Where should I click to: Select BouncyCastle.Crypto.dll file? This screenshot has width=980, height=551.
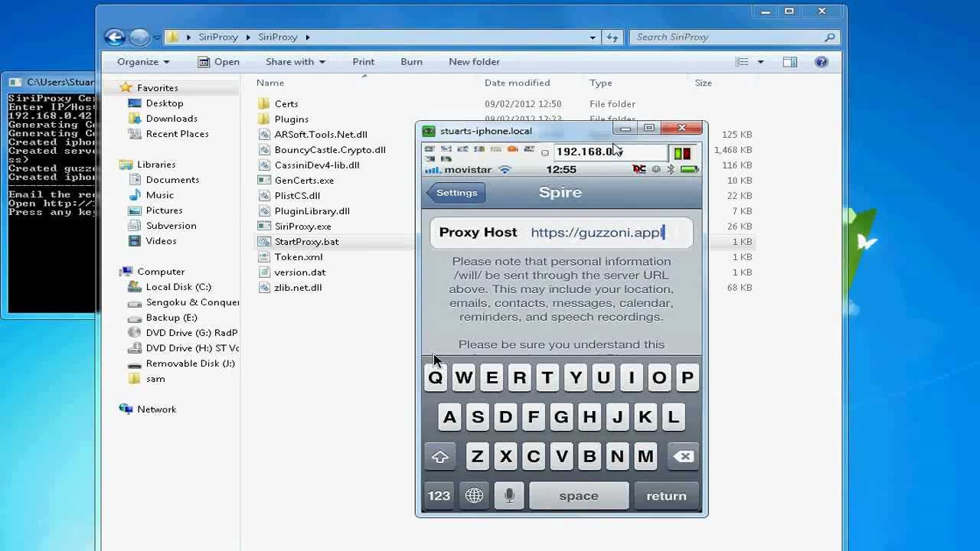330,150
